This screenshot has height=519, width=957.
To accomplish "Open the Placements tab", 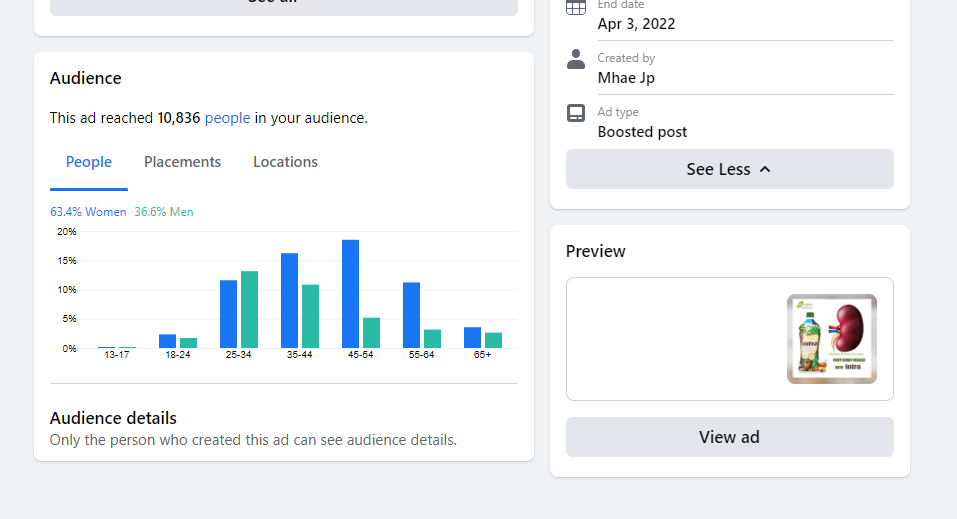I will point(182,162).
